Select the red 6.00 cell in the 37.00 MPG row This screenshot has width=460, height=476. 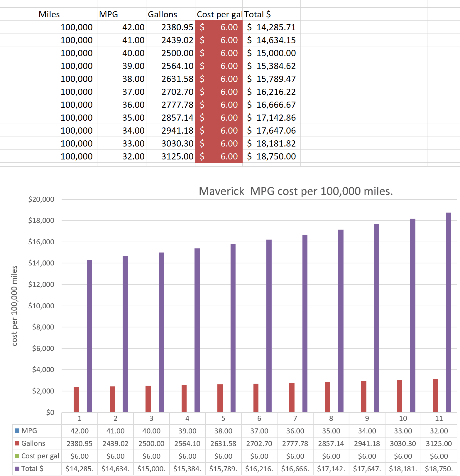click(219, 92)
